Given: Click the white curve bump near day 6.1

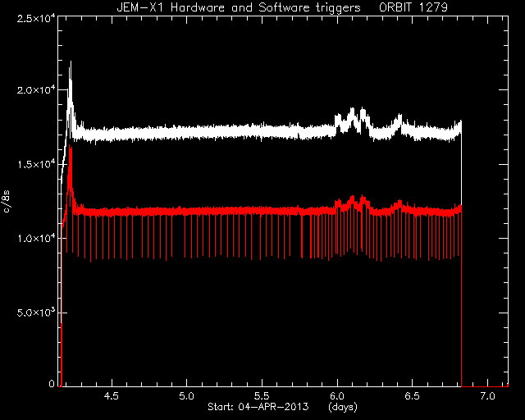Looking at the screenshot, I should coord(352,110).
